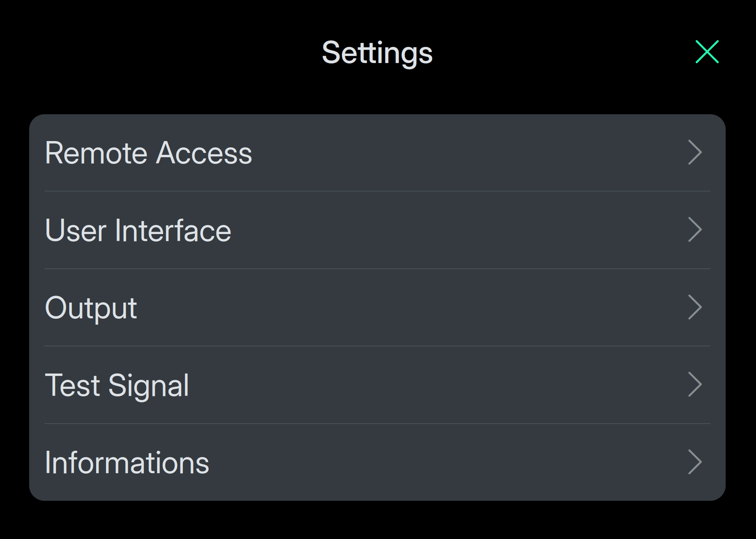The width and height of the screenshot is (756, 539).
Task: Select the Remote Access label text
Action: (148, 153)
